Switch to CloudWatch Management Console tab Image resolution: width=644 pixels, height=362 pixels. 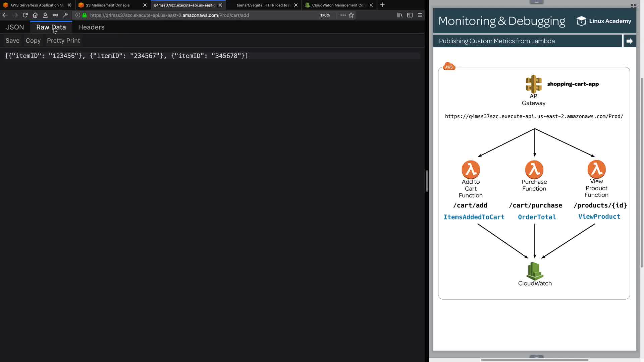(338, 5)
